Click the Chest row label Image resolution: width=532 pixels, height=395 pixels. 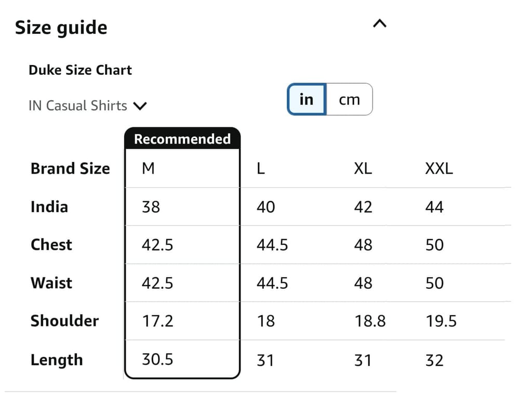(x=51, y=245)
